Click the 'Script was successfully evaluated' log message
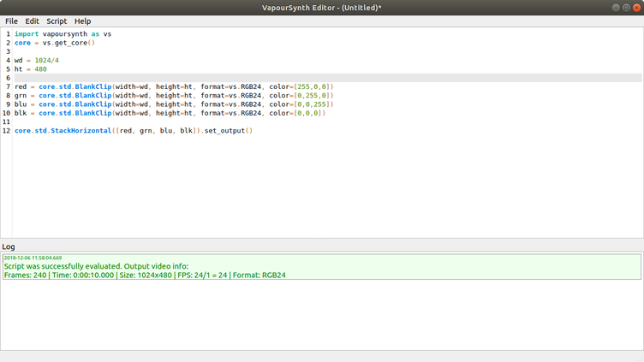 click(95, 266)
